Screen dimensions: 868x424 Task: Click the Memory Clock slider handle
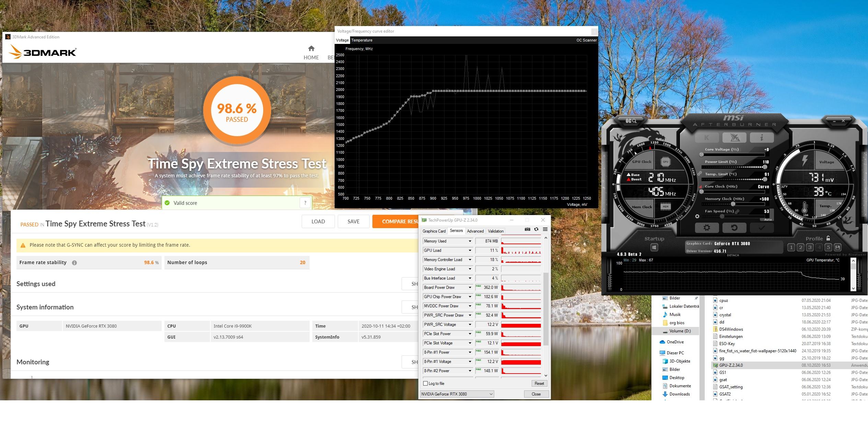coord(733,204)
